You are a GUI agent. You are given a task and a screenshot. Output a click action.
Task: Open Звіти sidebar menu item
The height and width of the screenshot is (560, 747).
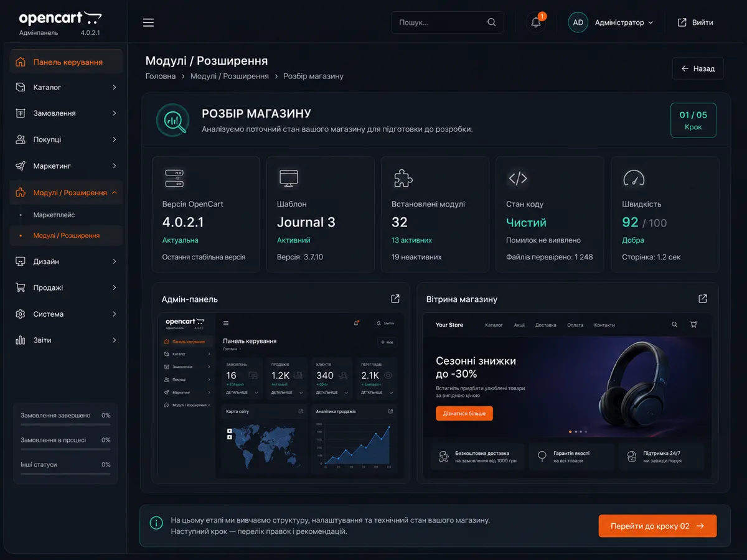point(66,340)
